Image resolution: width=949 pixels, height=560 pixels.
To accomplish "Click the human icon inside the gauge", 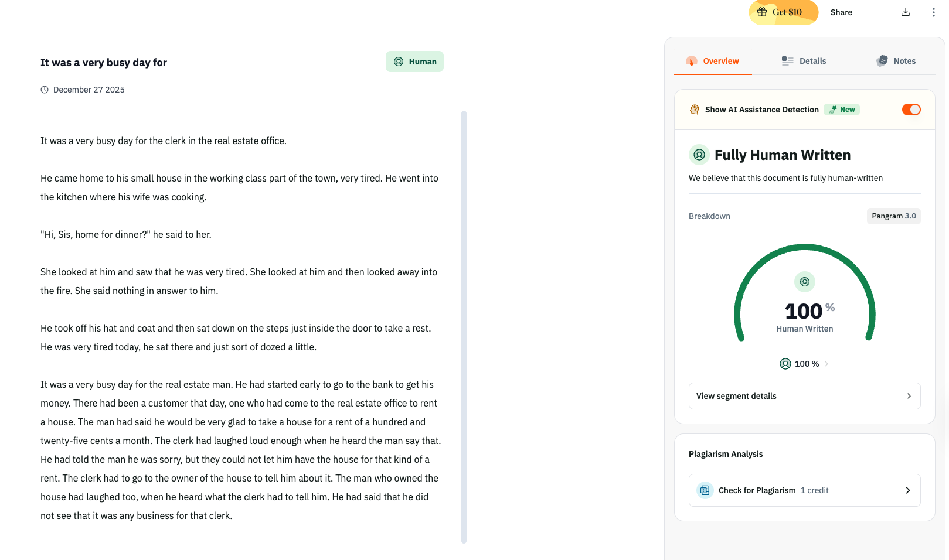I will [805, 282].
